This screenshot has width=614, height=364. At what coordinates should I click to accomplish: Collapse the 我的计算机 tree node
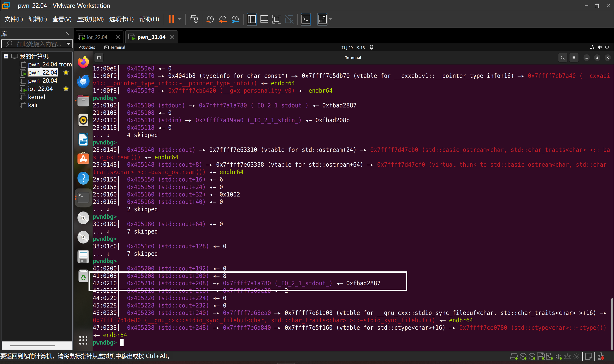pyautogui.click(x=6, y=56)
